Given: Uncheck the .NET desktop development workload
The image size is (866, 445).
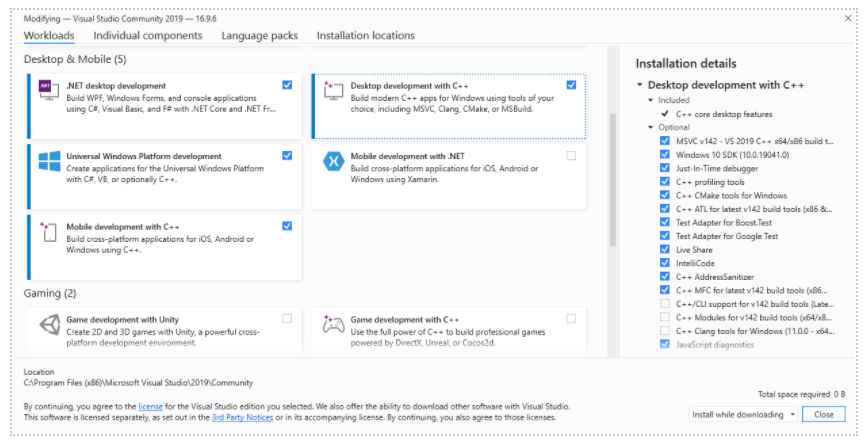Looking at the screenshot, I should pos(287,85).
